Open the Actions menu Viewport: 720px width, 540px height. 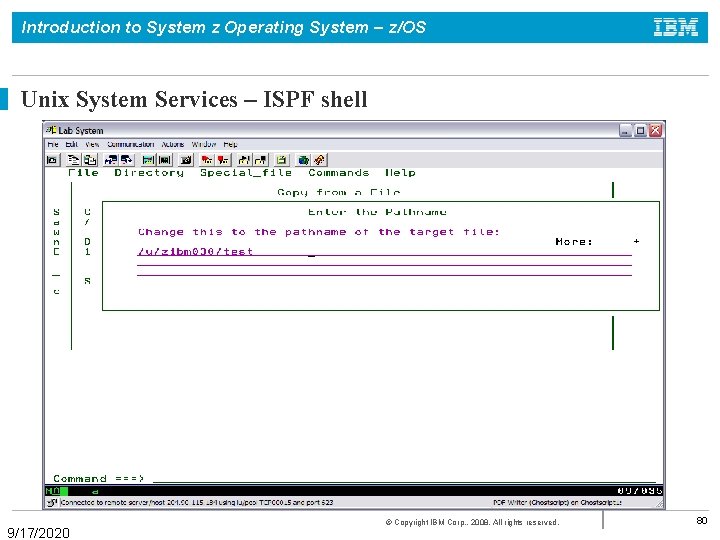[173, 144]
